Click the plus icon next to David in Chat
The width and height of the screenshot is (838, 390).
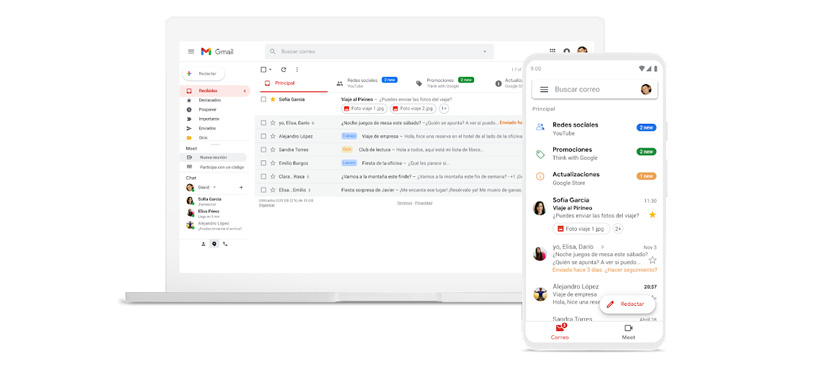point(241,188)
